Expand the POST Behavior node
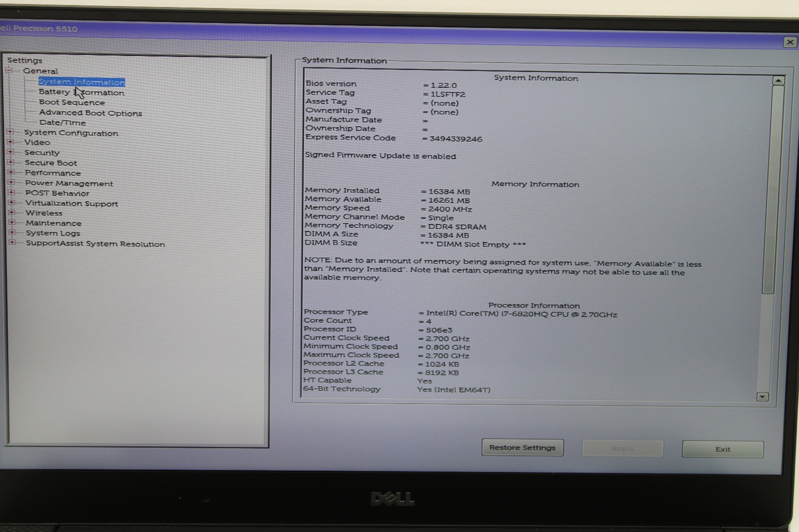 pos(11,193)
